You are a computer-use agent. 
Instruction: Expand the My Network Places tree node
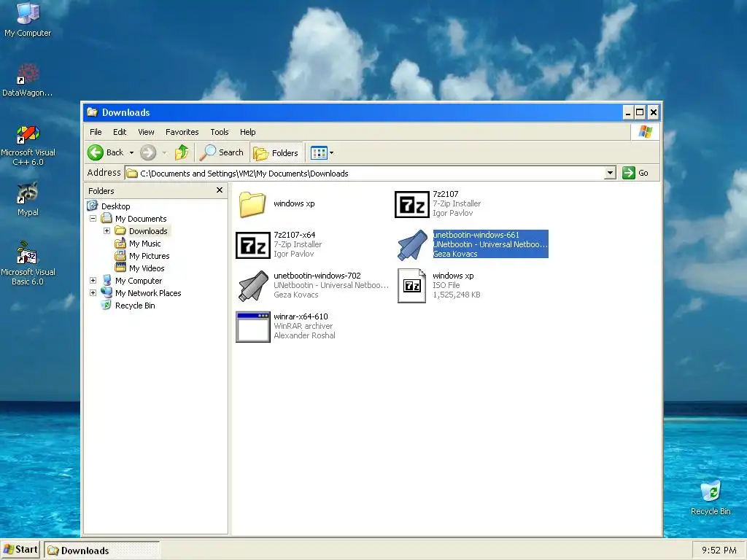coord(93,293)
